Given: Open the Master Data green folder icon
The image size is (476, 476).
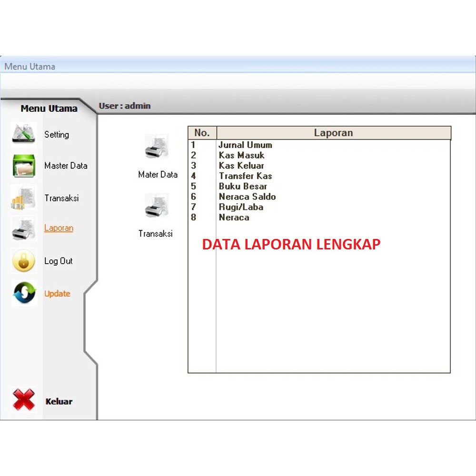Looking at the screenshot, I should (x=24, y=166).
